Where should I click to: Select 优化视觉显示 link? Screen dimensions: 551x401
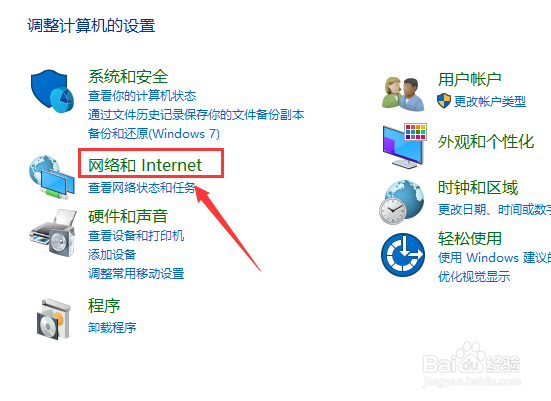pyautogui.click(x=474, y=277)
